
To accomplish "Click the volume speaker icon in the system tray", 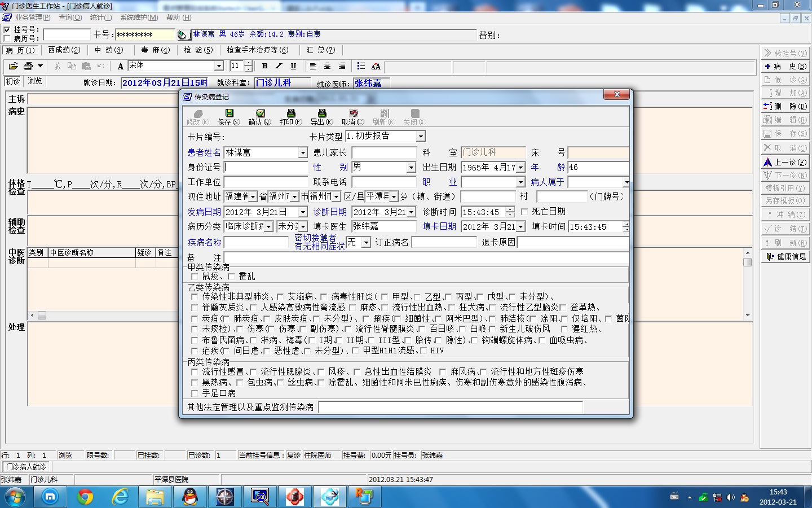I will click(x=731, y=497).
